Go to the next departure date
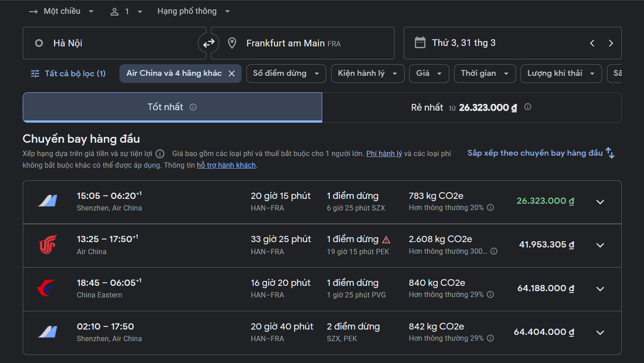644x363 pixels. pos(611,43)
